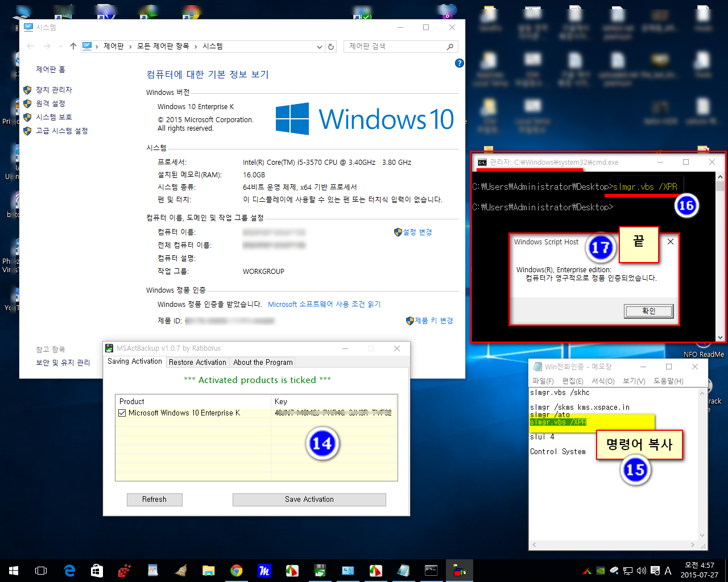
Task: Click the Key column header
Action: click(333, 401)
